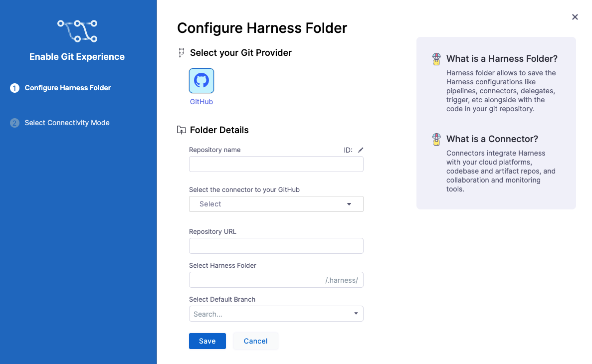Click the 'ID:' label text
Screen dimensions: 592x364
click(348, 150)
